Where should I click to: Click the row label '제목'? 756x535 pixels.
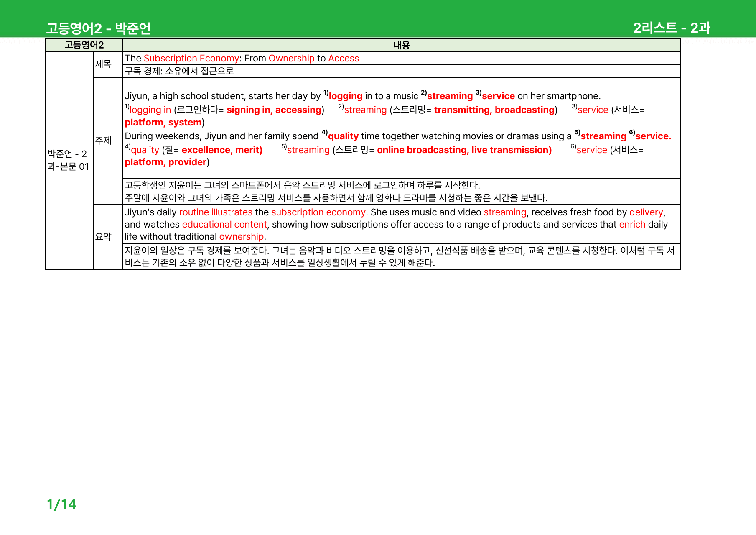(x=103, y=64)
